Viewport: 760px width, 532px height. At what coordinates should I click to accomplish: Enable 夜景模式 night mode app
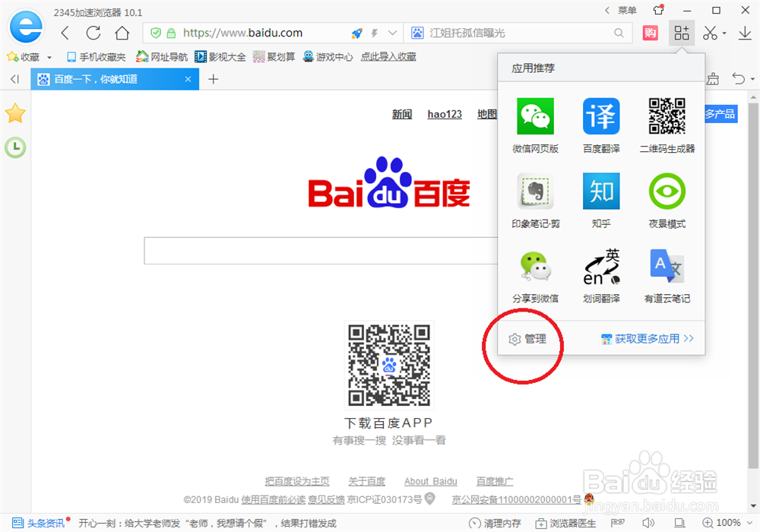click(667, 191)
